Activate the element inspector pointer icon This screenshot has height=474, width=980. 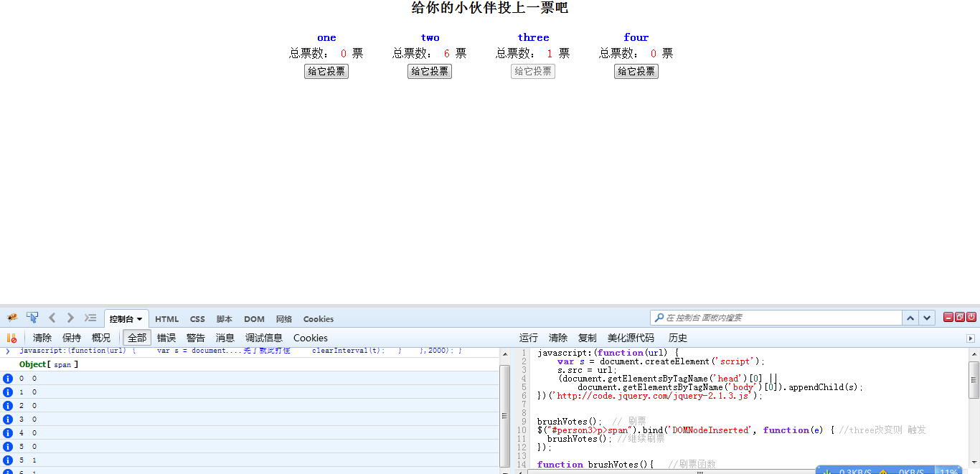[32, 318]
